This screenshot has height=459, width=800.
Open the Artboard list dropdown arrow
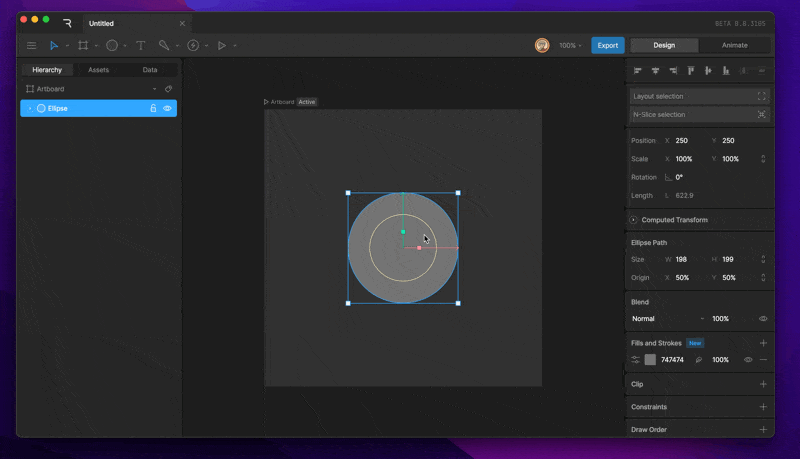(x=155, y=89)
